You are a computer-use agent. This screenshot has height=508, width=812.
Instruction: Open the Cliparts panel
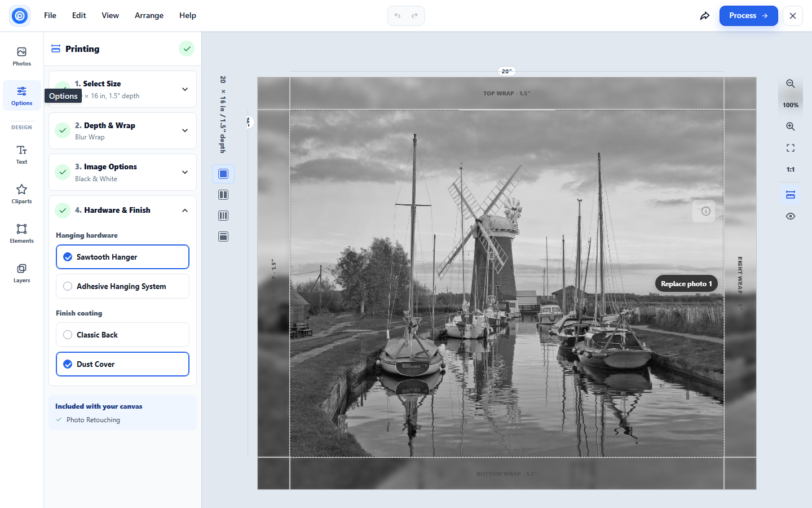pos(21,194)
